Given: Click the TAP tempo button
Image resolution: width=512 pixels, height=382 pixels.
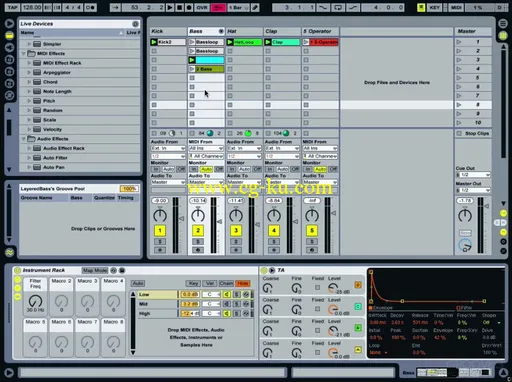Looking at the screenshot, I should click(12, 7).
